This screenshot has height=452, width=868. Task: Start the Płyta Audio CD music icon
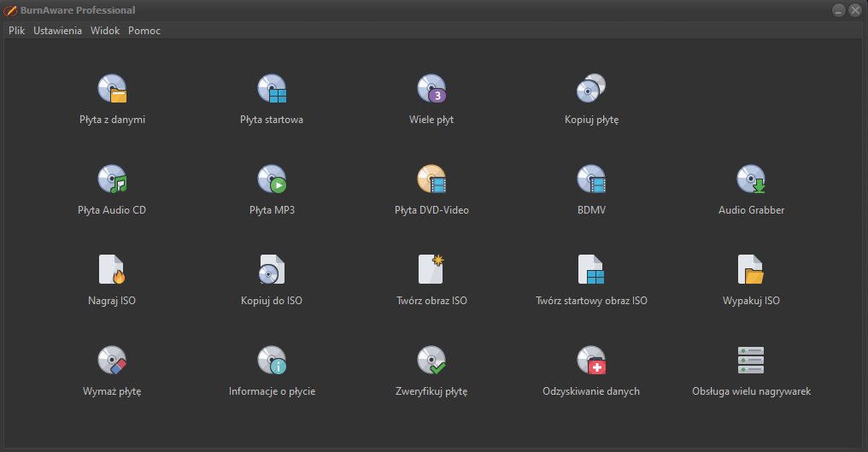(113, 179)
